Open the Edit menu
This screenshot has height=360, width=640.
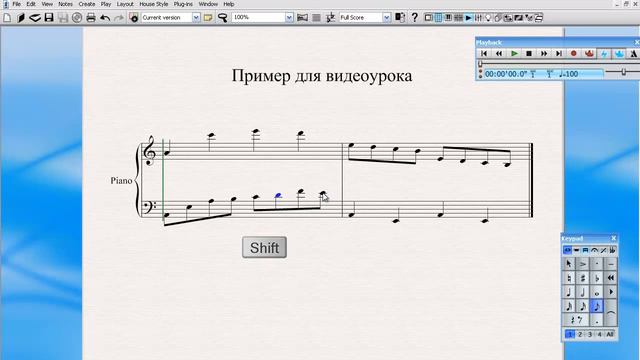[31, 4]
